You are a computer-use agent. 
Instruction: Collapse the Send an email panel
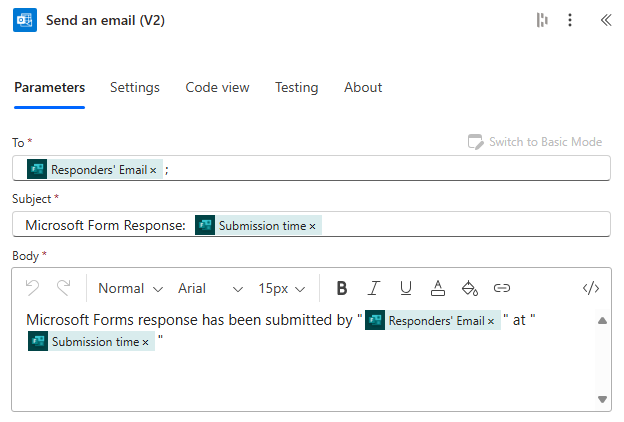[x=605, y=20]
